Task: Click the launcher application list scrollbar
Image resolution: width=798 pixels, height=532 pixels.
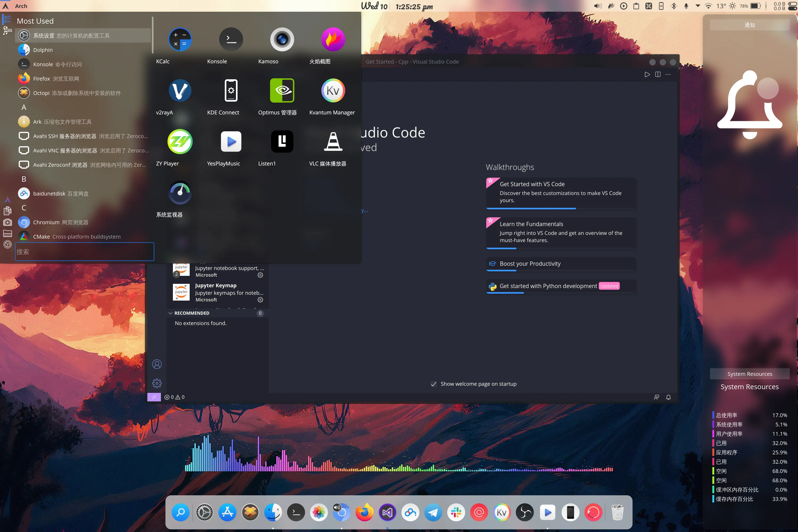Action: point(152,35)
